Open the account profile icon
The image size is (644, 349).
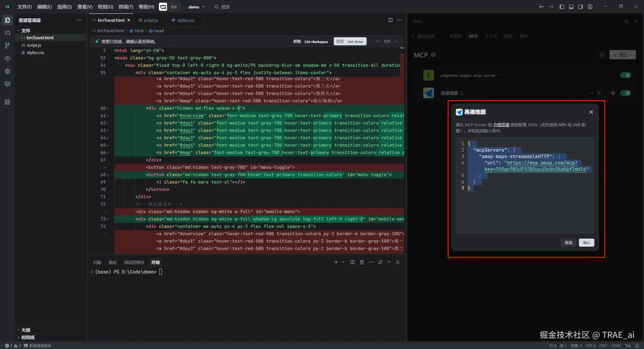pyautogui.click(x=590, y=7)
